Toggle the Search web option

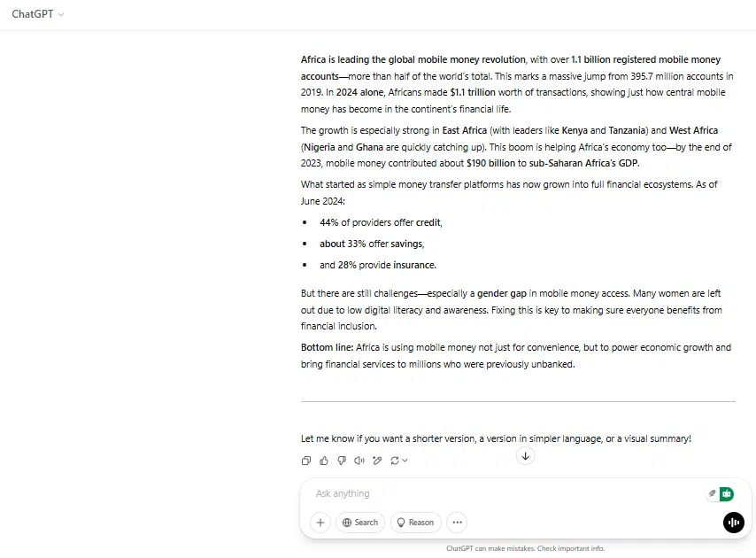pos(360,523)
